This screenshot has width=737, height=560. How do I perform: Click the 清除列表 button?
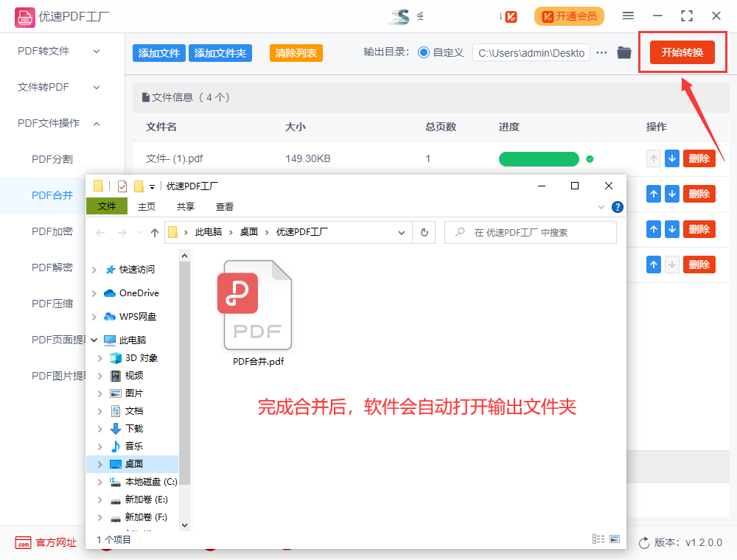click(x=296, y=53)
